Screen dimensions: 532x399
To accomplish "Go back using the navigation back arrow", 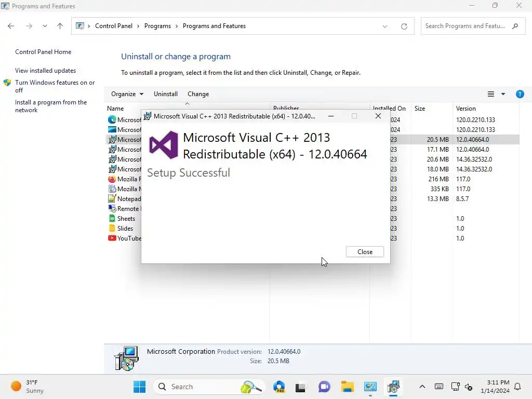I will 11,26.
